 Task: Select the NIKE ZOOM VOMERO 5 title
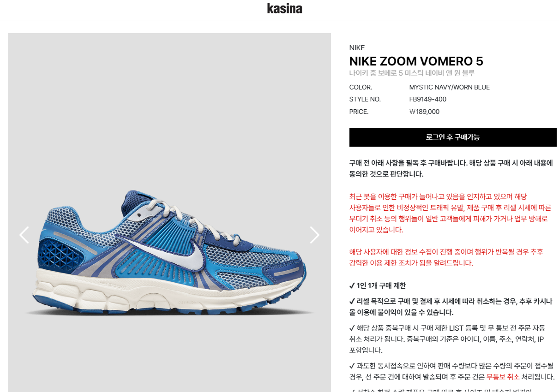tap(416, 61)
